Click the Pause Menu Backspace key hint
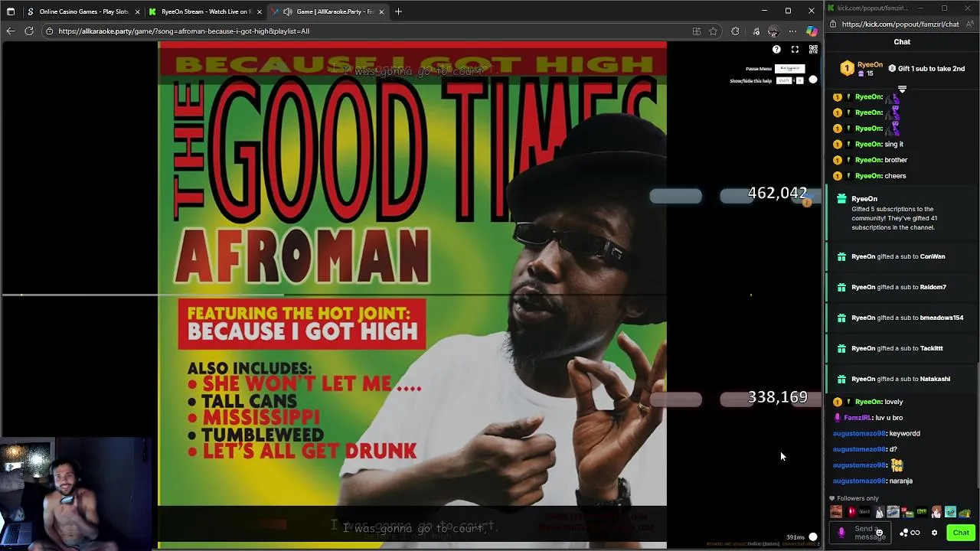980x551 pixels. [789, 68]
